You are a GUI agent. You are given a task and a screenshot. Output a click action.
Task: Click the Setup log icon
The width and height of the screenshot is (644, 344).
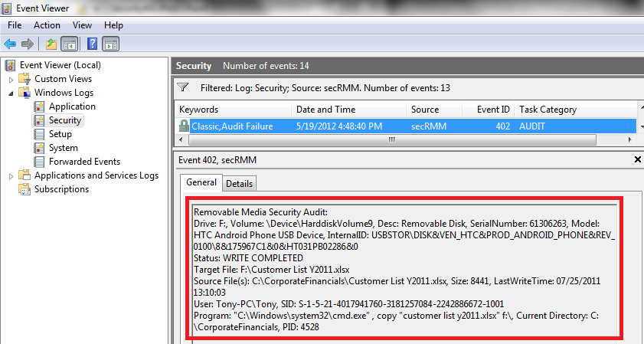tap(39, 134)
